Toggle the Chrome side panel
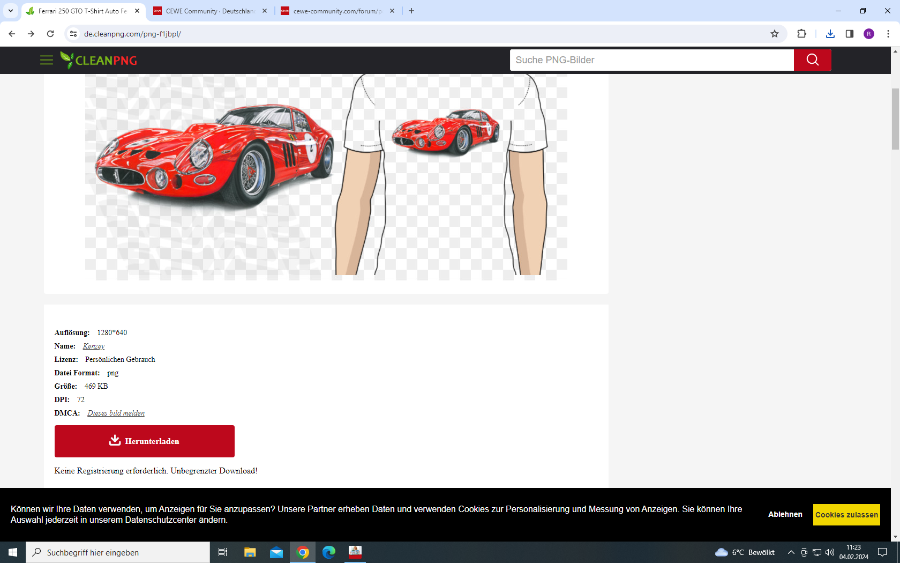The height and width of the screenshot is (563, 900). [849, 33]
